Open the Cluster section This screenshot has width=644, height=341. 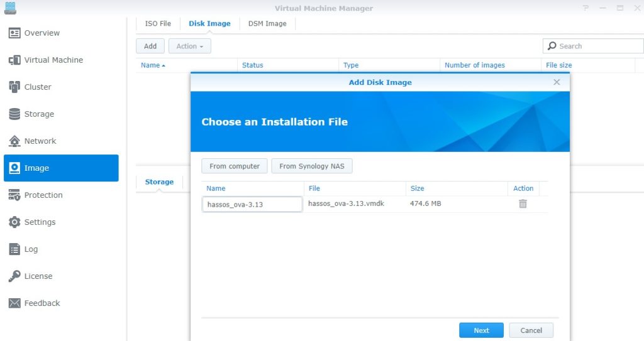tap(61, 87)
